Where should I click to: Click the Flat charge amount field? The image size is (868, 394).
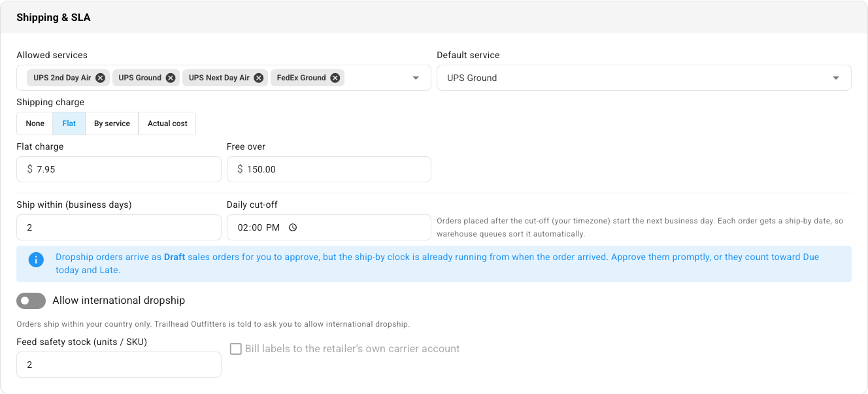click(119, 169)
